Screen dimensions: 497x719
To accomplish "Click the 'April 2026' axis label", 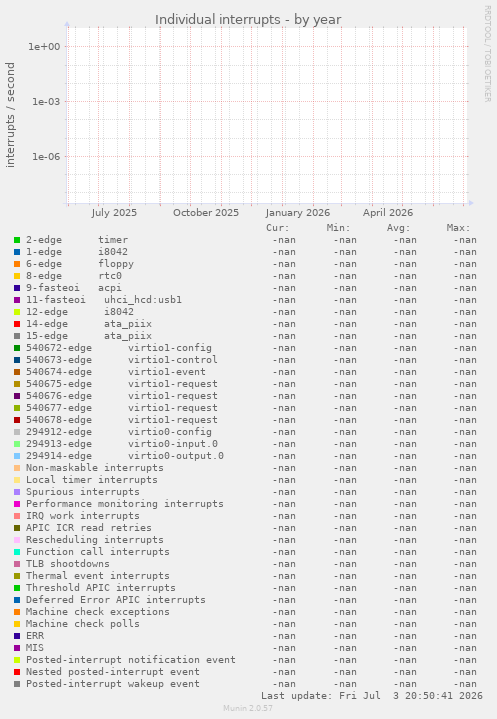I will [x=388, y=213].
